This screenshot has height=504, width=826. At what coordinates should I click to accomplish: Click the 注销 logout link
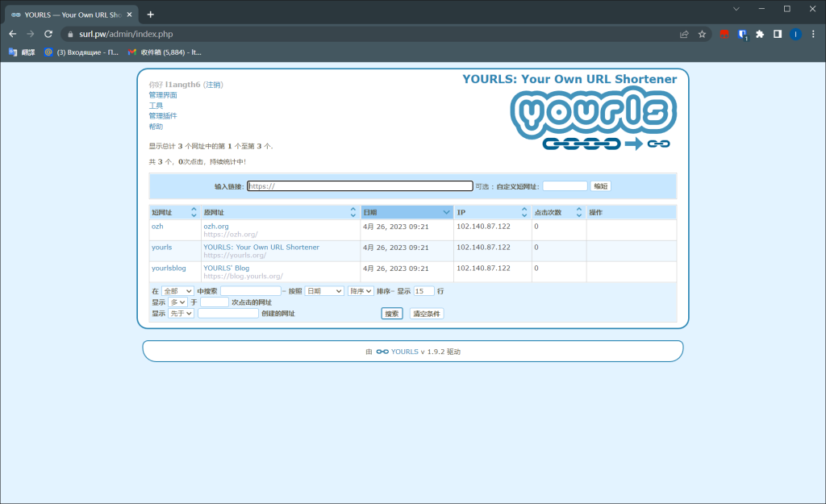point(213,85)
